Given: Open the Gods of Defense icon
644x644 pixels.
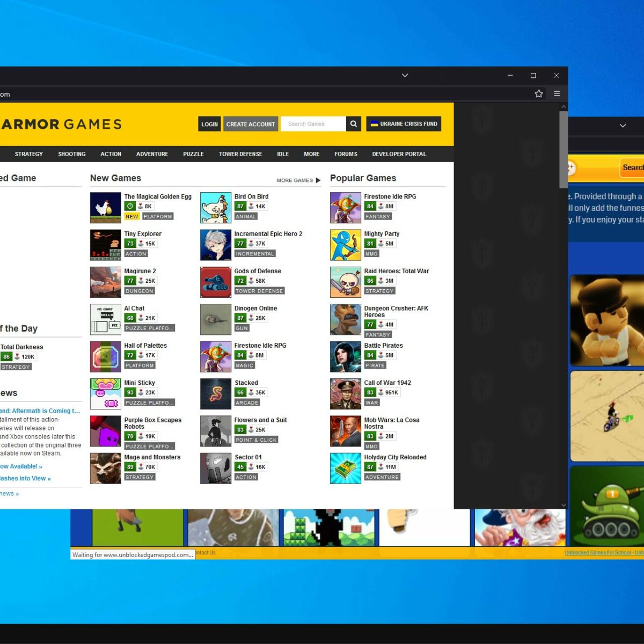Looking at the screenshot, I should 216,282.
